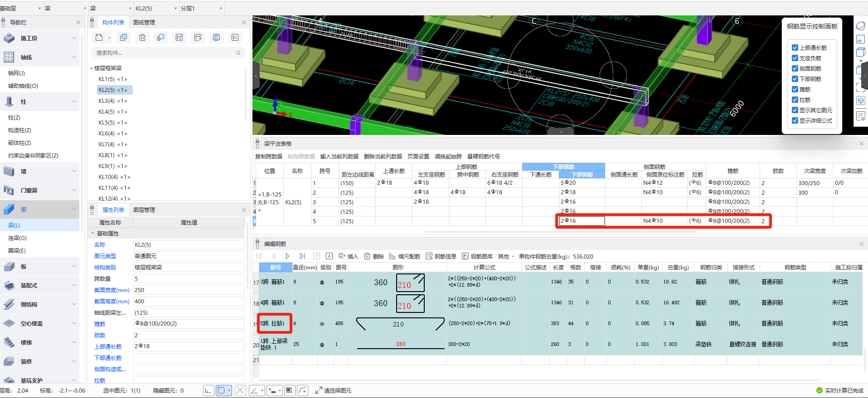Click the red-cross list filter icon
Viewport: 868px width, 398px height.
pyautogui.click(x=235, y=38)
